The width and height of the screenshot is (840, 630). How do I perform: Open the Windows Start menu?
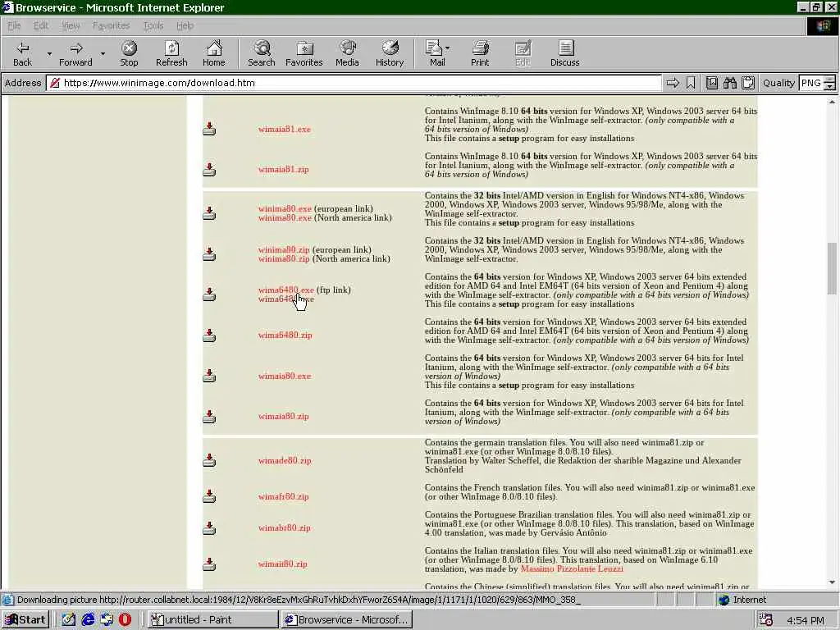25,619
